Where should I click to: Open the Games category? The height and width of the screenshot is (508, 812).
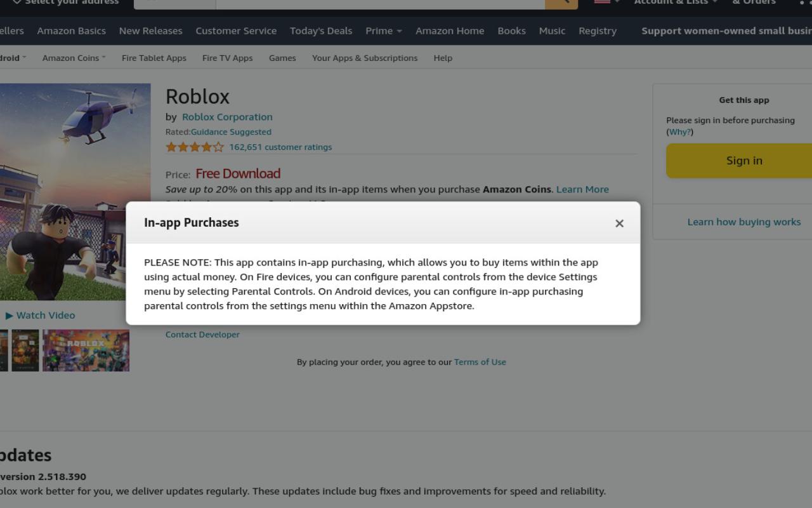[x=282, y=58]
